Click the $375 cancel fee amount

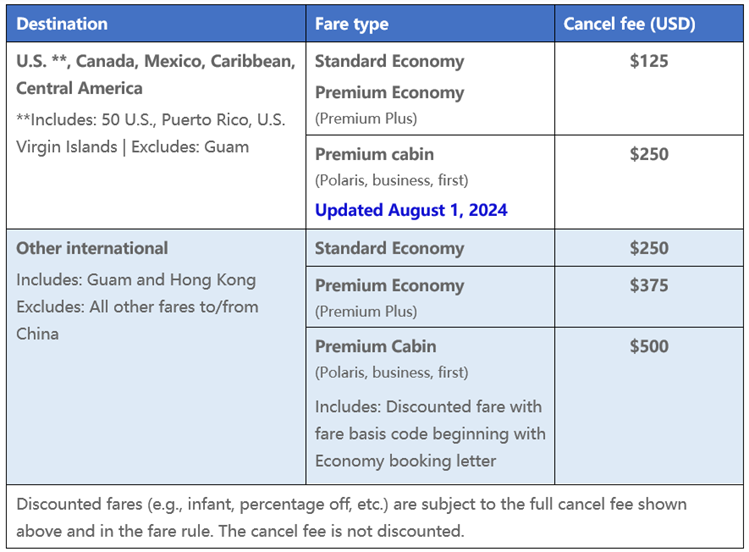pos(649,285)
